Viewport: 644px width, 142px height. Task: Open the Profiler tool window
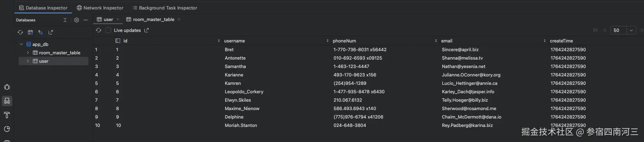click(x=7, y=129)
